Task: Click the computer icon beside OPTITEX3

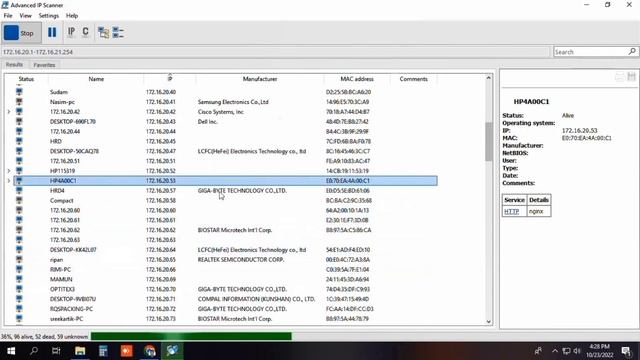Action: (19, 289)
